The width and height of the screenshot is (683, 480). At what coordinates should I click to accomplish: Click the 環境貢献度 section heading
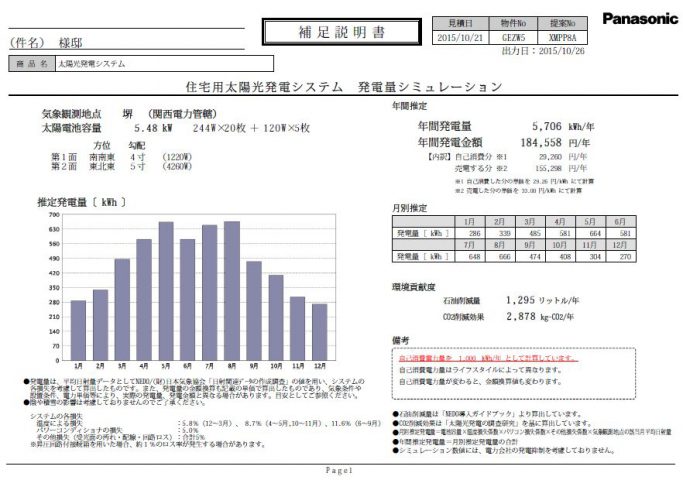point(413,287)
